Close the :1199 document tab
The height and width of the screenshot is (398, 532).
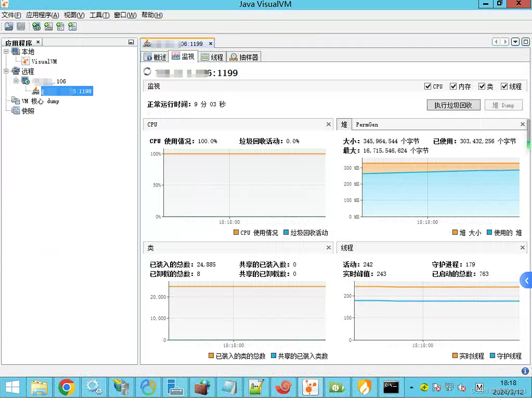pos(210,44)
